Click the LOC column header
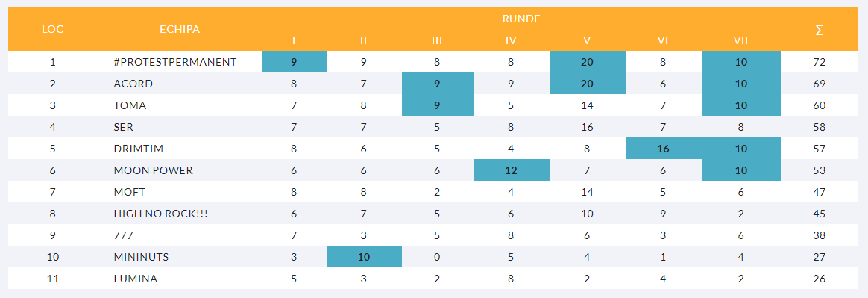Viewport: 868px width, 298px height. [x=53, y=29]
